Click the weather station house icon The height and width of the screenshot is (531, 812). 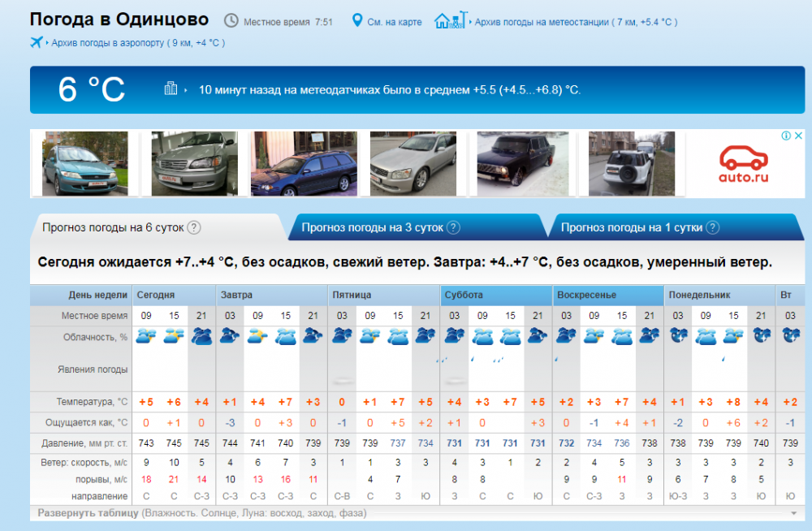point(450,20)
